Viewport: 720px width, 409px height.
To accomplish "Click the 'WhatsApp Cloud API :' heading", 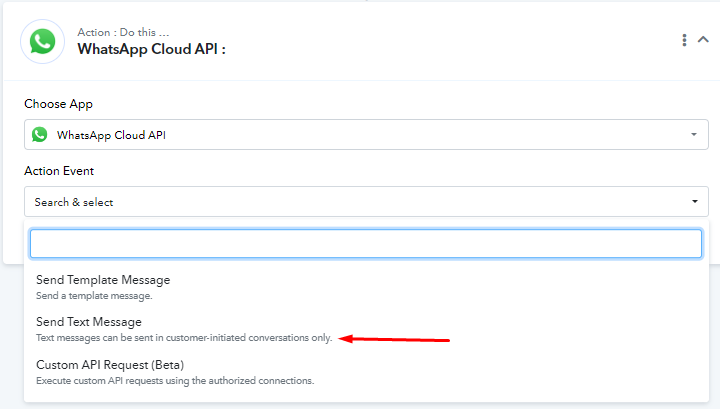I will [152, 49].
